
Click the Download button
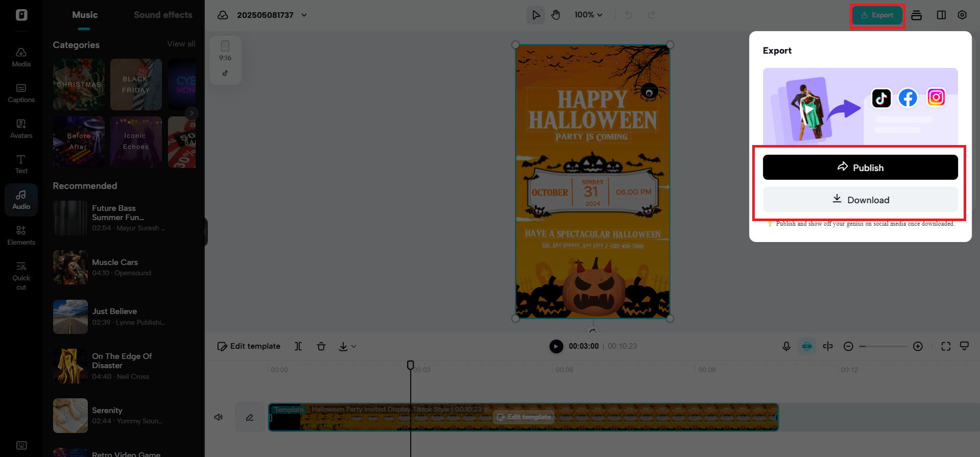click(860, 200)
